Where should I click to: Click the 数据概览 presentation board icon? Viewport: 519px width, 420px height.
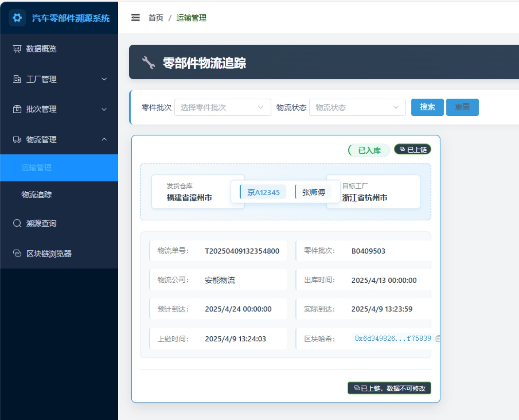click(17, 49)
